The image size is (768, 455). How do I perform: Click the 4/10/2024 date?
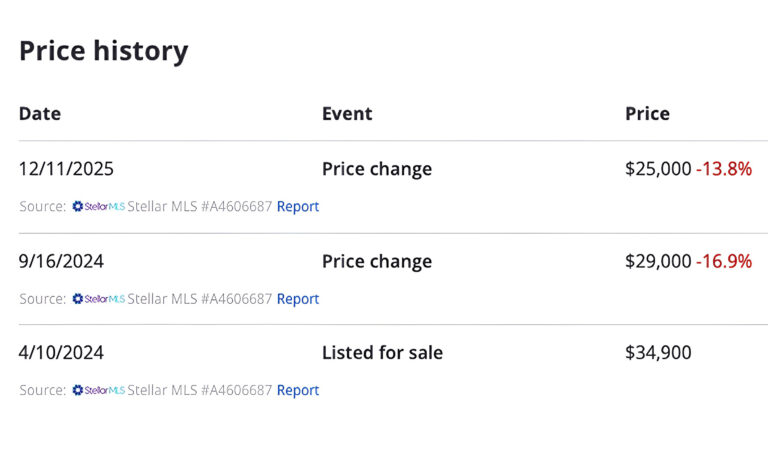click(61, 353)
